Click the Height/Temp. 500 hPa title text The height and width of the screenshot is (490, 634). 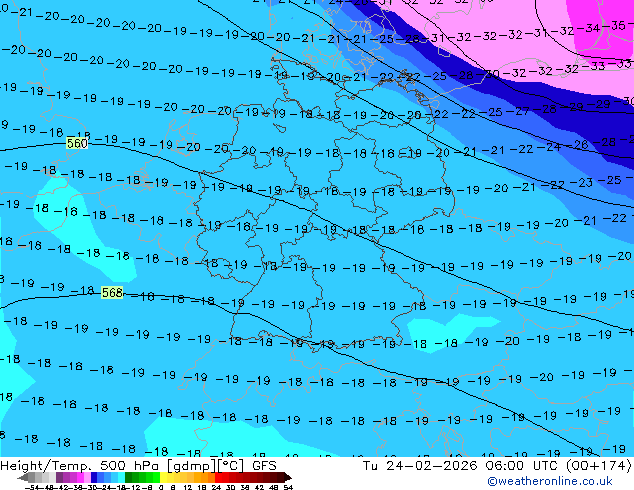80,466
